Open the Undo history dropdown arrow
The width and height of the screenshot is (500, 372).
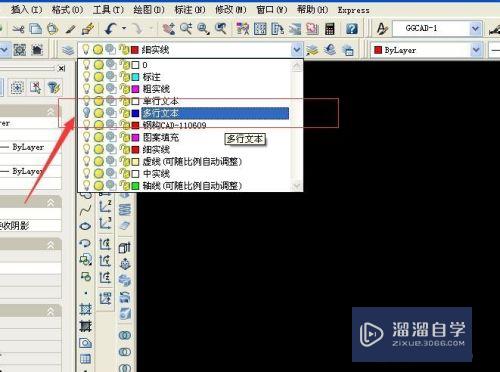(124, 29)
